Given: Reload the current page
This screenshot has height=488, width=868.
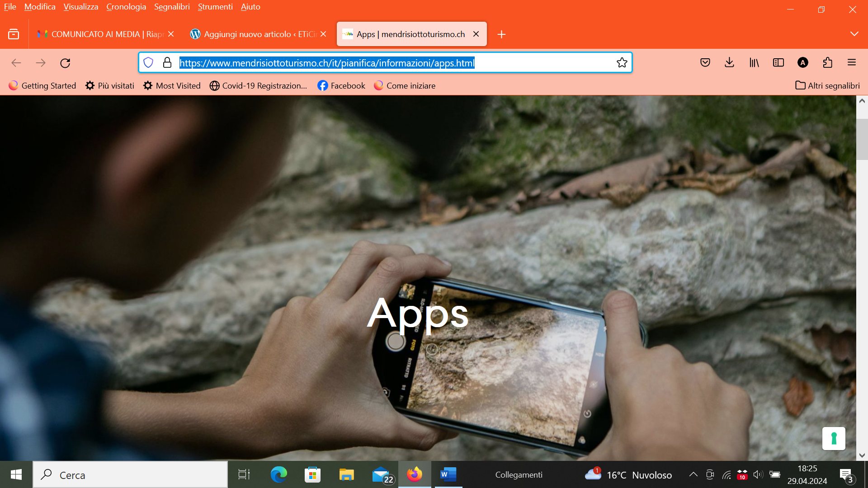Looking at the screenshot, I should tap(65, 63).
